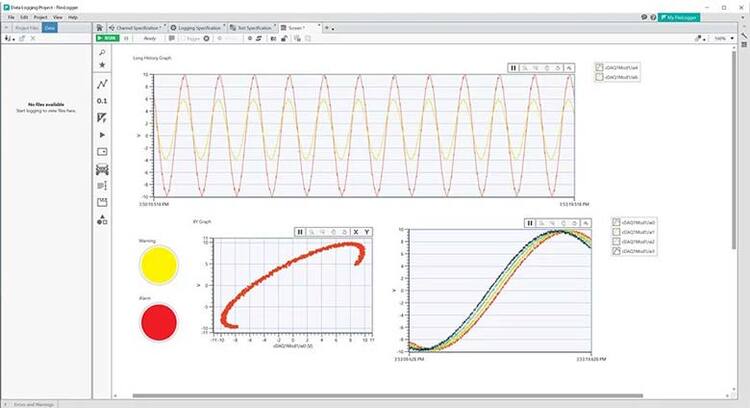Click the Y axis button on XY Graph

pos(368,231)
